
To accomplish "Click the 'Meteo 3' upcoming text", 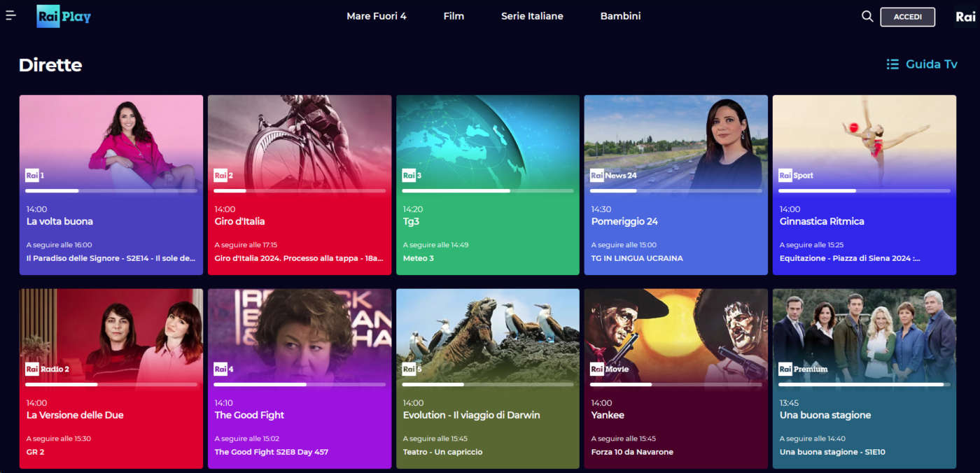I will [419, 258].
